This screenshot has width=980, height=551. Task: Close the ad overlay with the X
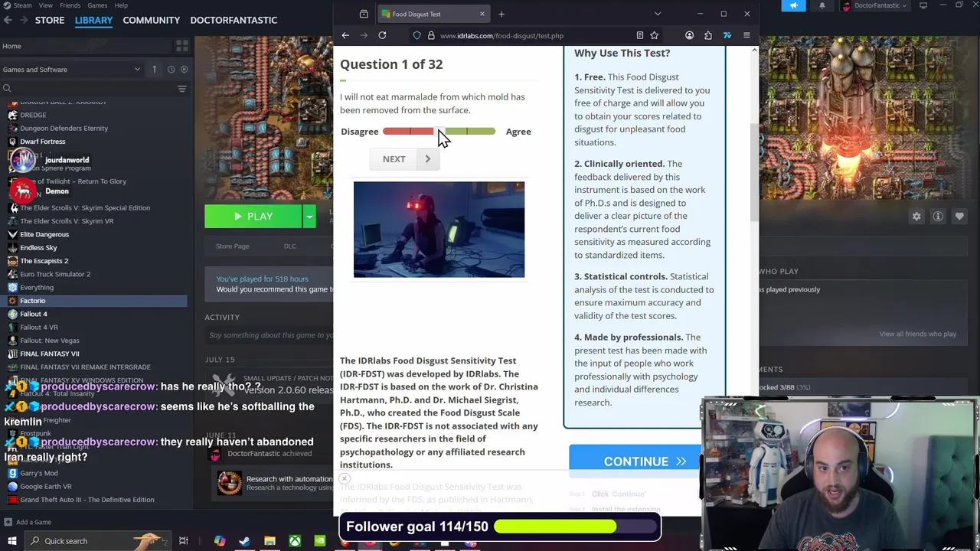click(x=345, y=479)
